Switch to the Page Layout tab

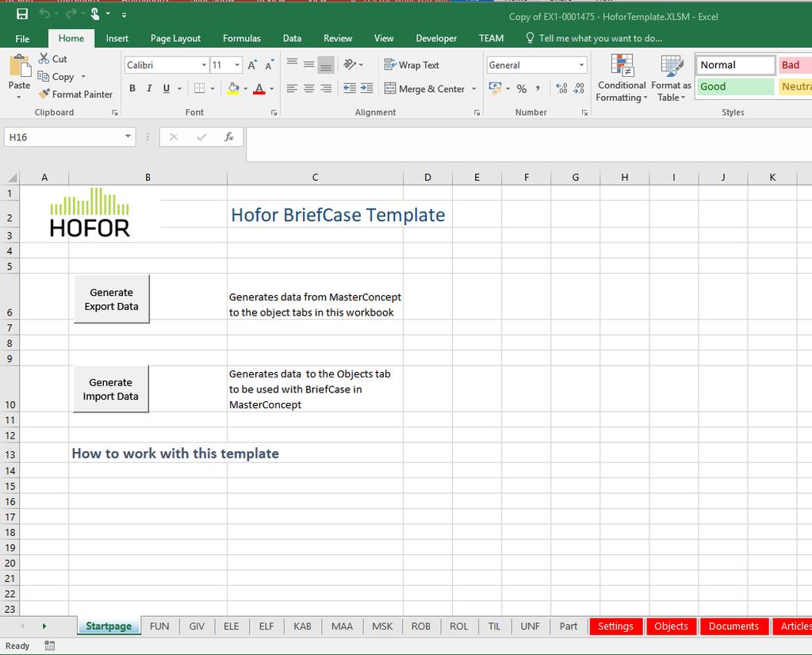[x=175, y=38]
